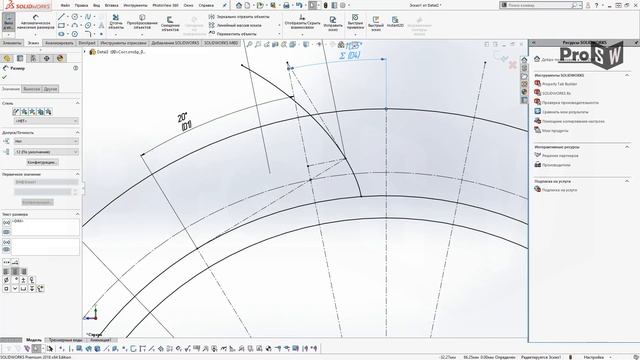Select the Circle sketch tool
This screenshot has height=360, width=640.
(x=75, y=17)
